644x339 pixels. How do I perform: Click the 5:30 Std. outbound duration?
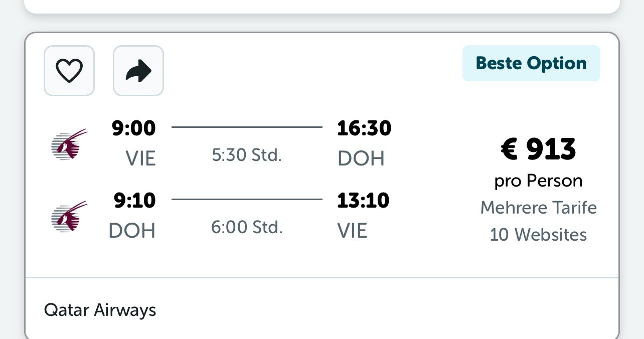pyautogui.click(x=247, y=155)
